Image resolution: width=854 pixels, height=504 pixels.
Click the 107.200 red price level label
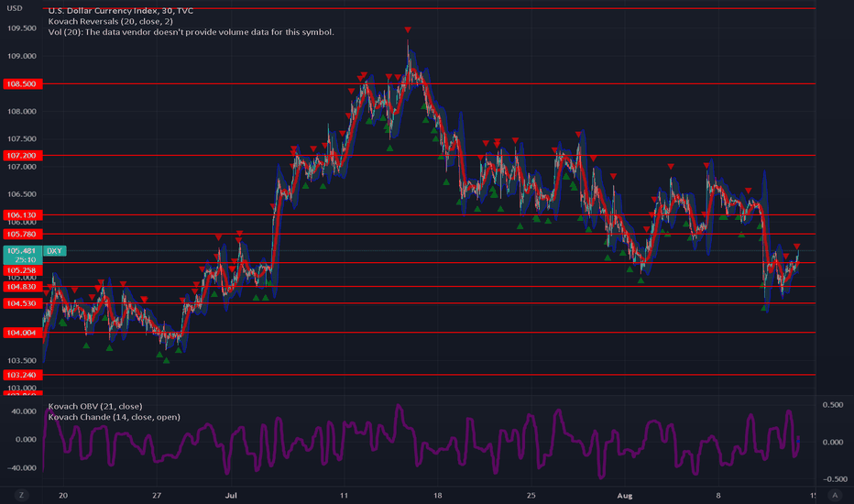[22, 155]
